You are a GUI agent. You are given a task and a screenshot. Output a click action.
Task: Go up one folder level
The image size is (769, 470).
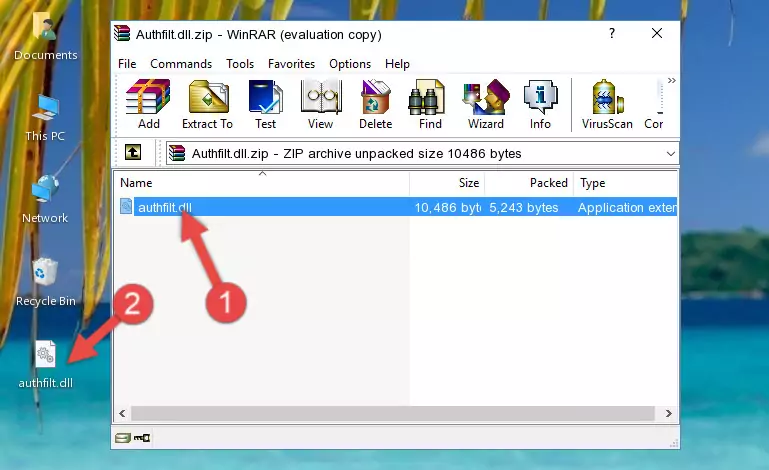pyautogui.click(x=133, y=153)
